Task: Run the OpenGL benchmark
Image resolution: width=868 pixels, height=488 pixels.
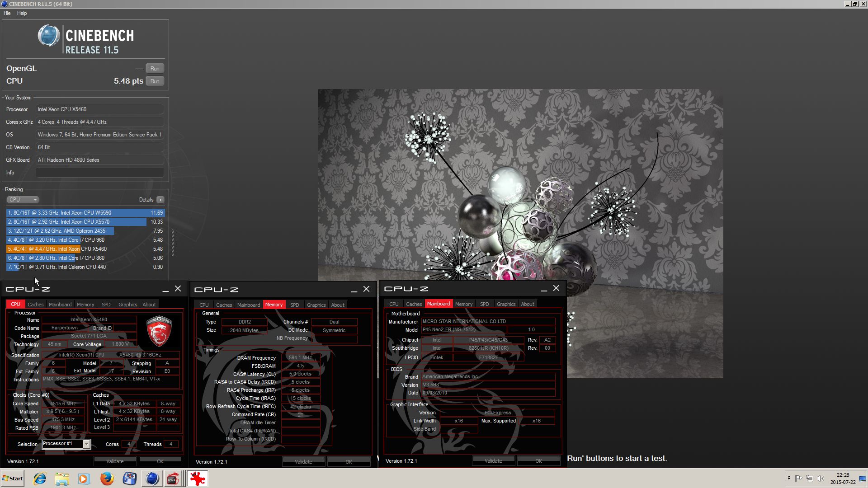Action: 155,69
